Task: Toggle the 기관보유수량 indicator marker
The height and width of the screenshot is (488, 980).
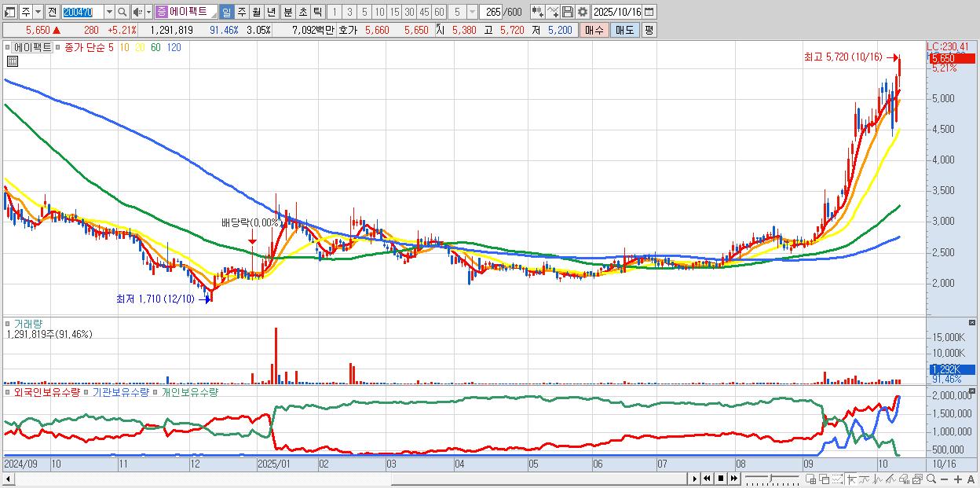Action: coord(86,391)
